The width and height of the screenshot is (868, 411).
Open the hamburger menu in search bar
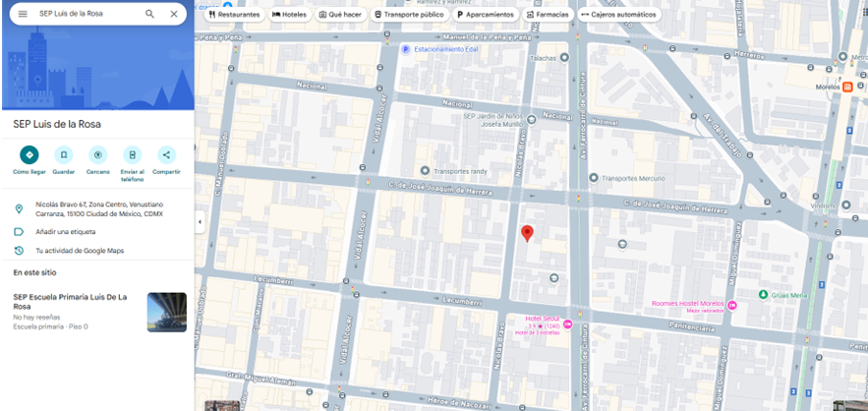[x=22, y=14]
